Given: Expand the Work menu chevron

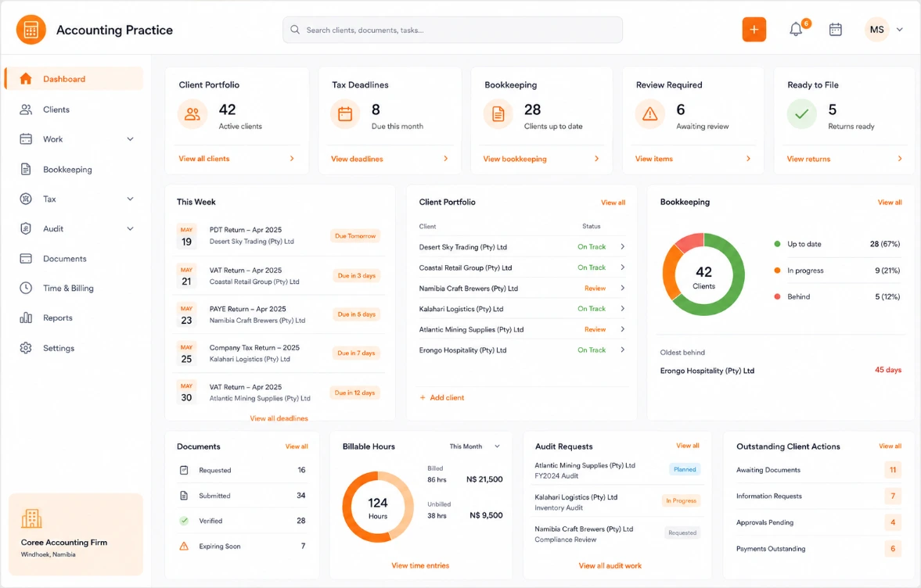Looking at the screenshot, I should click(x=131, y=139).
